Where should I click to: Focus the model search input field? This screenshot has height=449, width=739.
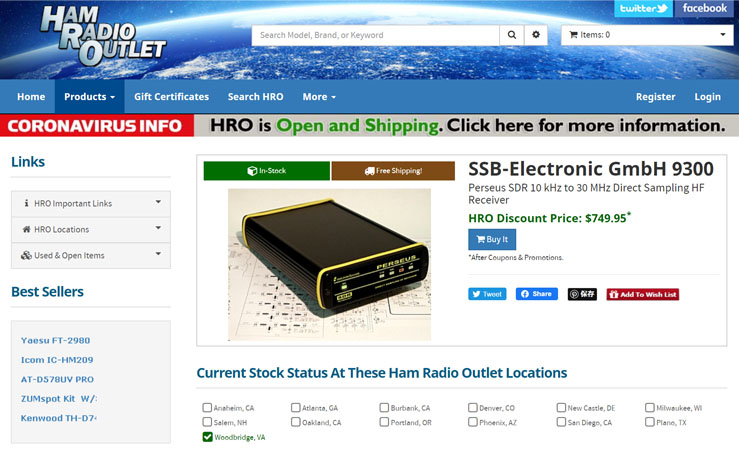pos(376,35)
